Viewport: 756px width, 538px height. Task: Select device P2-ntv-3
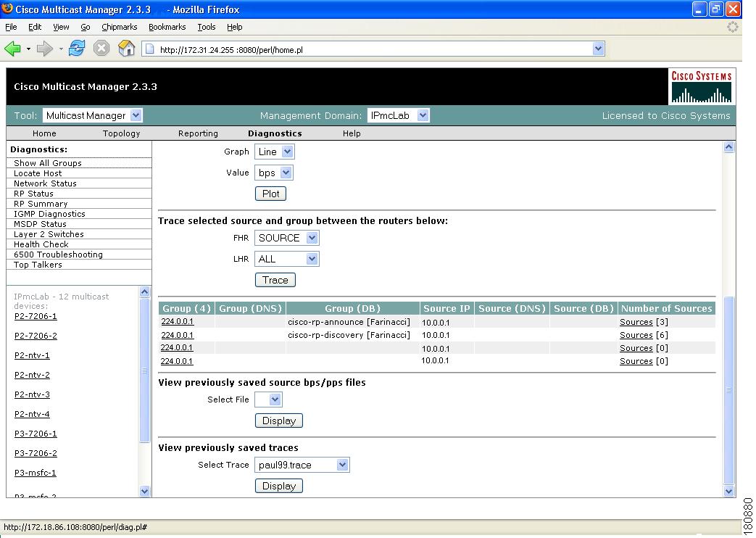pyautogui.click(x=32, y=394)
